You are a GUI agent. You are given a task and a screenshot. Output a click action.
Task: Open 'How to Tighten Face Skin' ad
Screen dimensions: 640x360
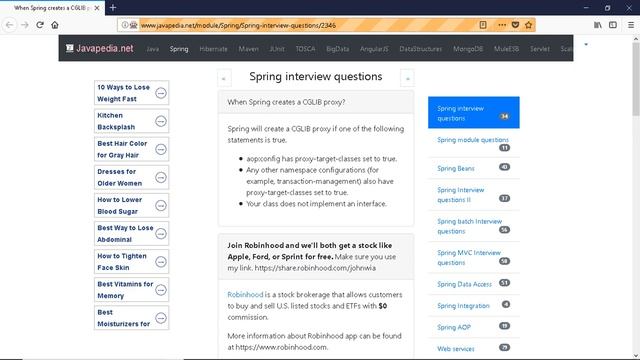tap(131, 262)
